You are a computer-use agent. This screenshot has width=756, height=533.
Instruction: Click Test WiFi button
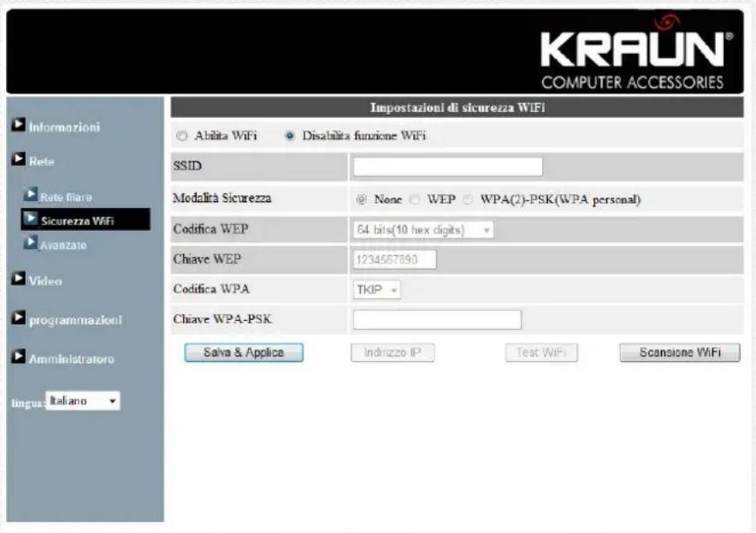(541, 352)
